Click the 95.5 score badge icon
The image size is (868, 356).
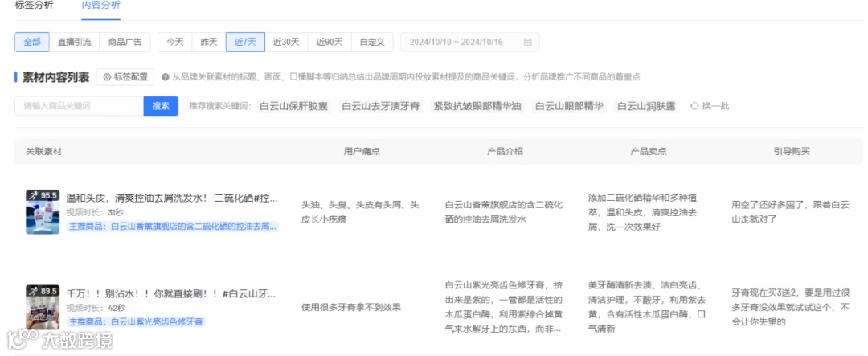point(42,195)
